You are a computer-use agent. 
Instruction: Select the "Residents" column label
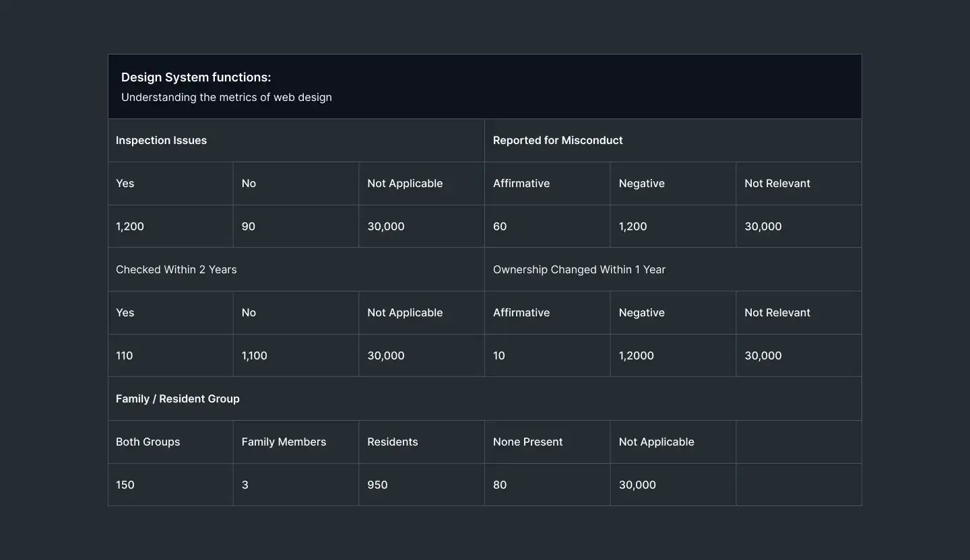[x=393, y=442]
